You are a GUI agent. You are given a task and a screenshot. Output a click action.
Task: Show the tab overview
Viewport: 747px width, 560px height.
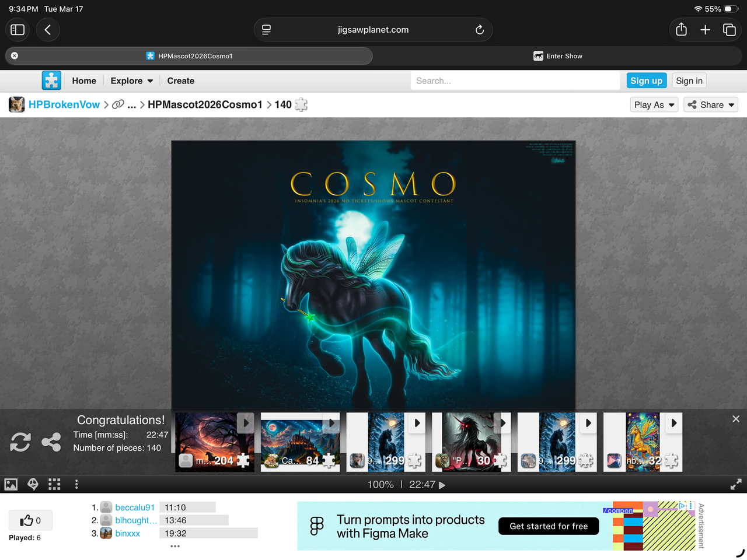pos(729,30)
